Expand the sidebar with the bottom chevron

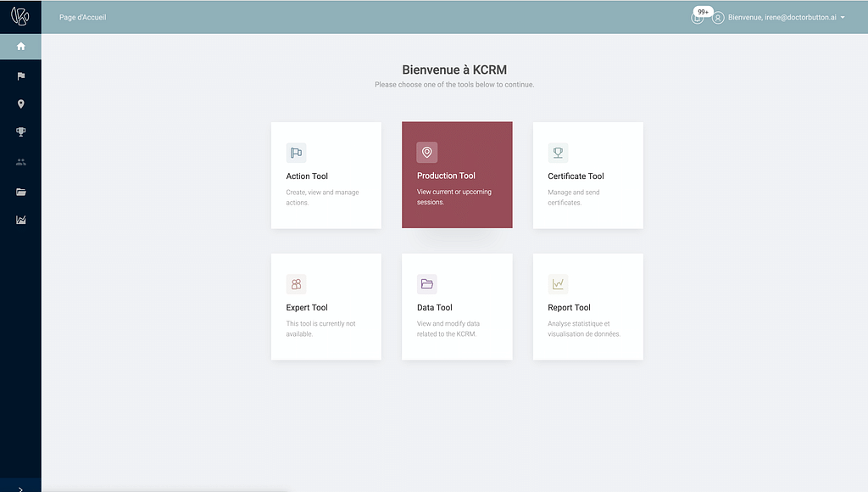(20, 488)
